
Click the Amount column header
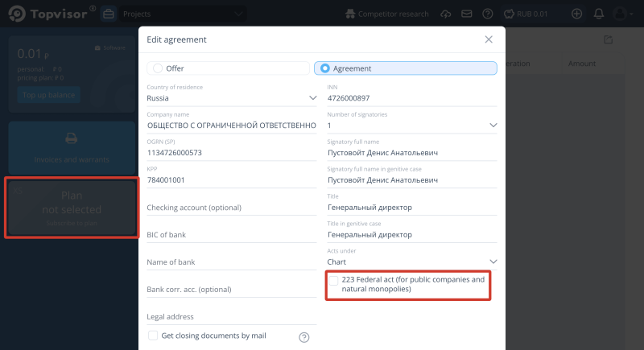click(x=581, y=64)
